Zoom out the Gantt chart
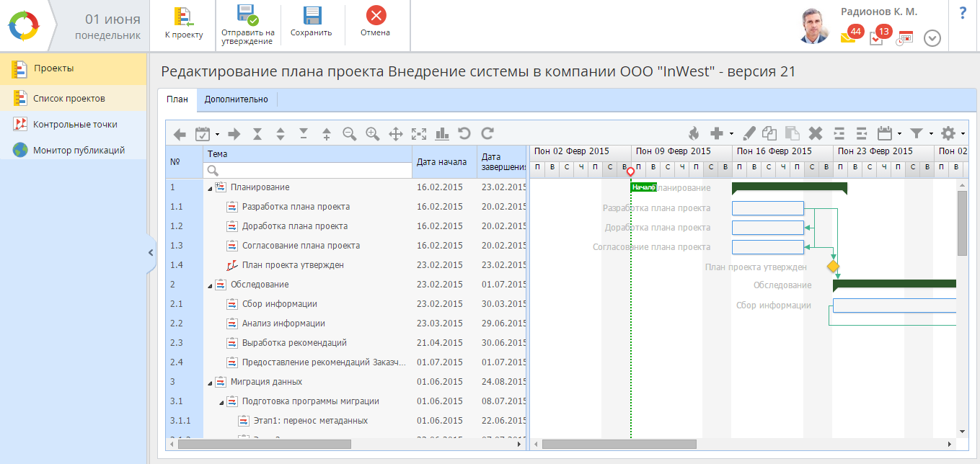Viewport: 980px width, 464px height. tap(350, 133)
